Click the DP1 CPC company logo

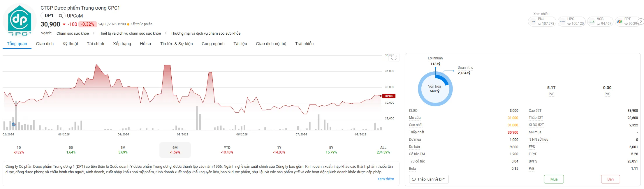[20, 20]
